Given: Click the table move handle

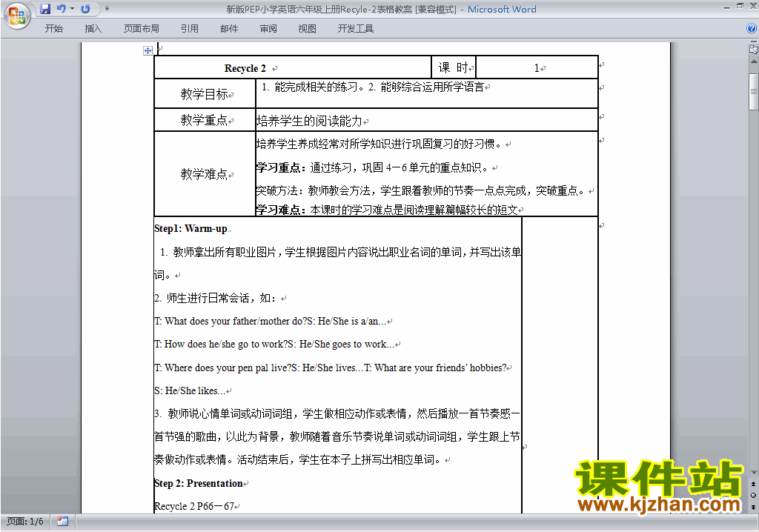Looking at the screenshot, I should point(148,50).
